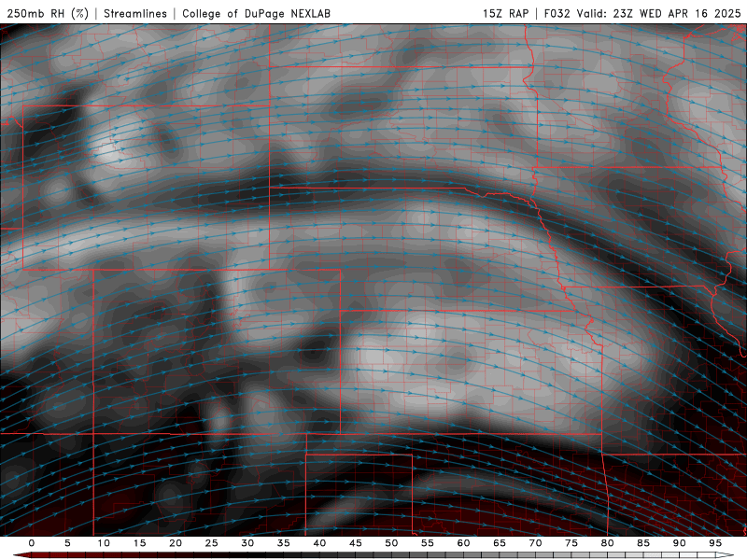
Task: Click the "10" colorbar scale label
Action: point(104,543)
